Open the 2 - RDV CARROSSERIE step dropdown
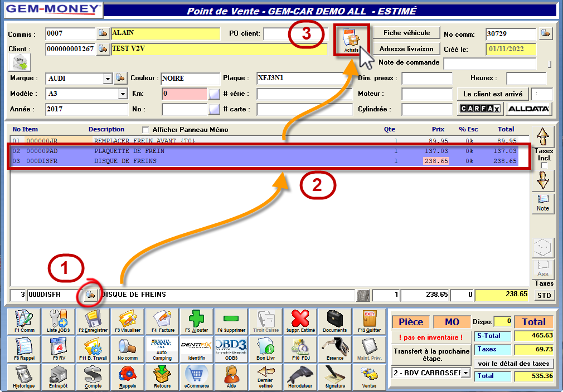The height and width of the screenshot is (392, 563). click(465, 373)
